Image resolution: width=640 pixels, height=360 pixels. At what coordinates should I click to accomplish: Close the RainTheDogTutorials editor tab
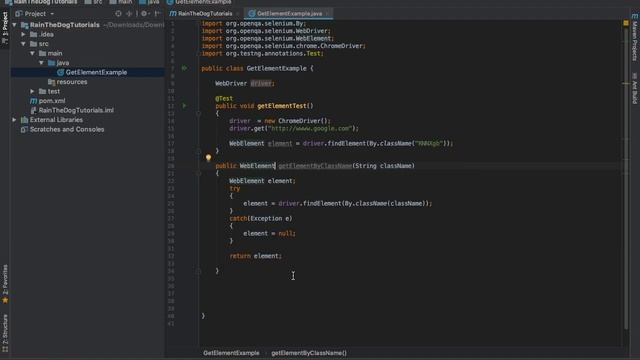click(x=238, y=13)
